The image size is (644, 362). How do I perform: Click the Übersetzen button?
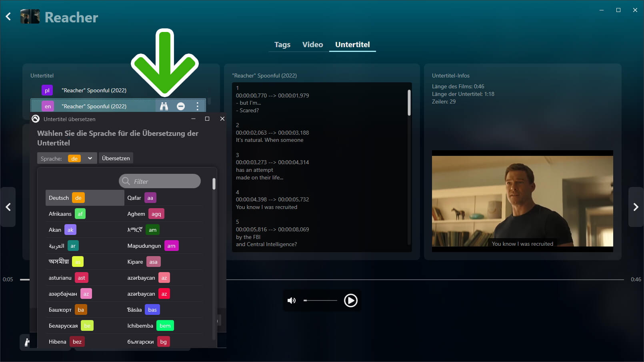[x=116, y=158]
